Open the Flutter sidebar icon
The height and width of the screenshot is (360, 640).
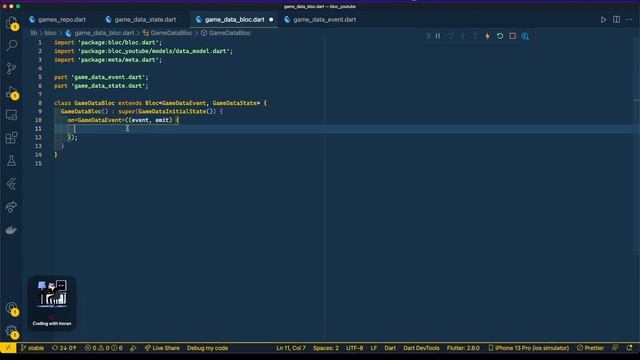[11, 184]
